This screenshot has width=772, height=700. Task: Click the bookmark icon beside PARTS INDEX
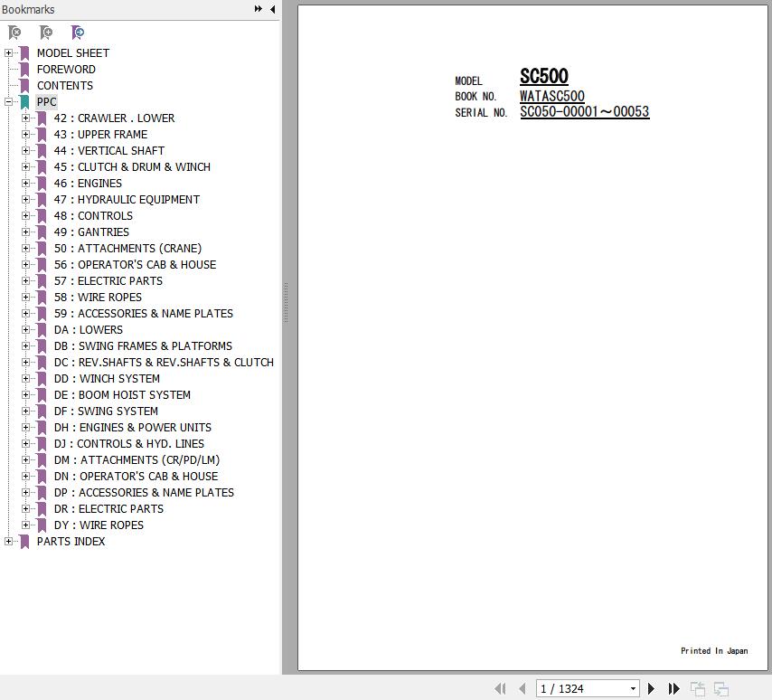[24, 542]
